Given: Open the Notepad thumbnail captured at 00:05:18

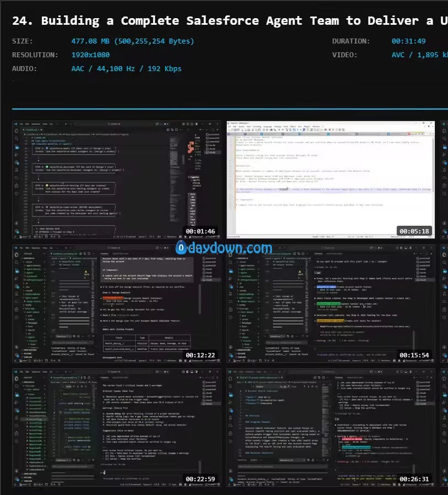Looking at the screenshot, I should coord(331,179).
